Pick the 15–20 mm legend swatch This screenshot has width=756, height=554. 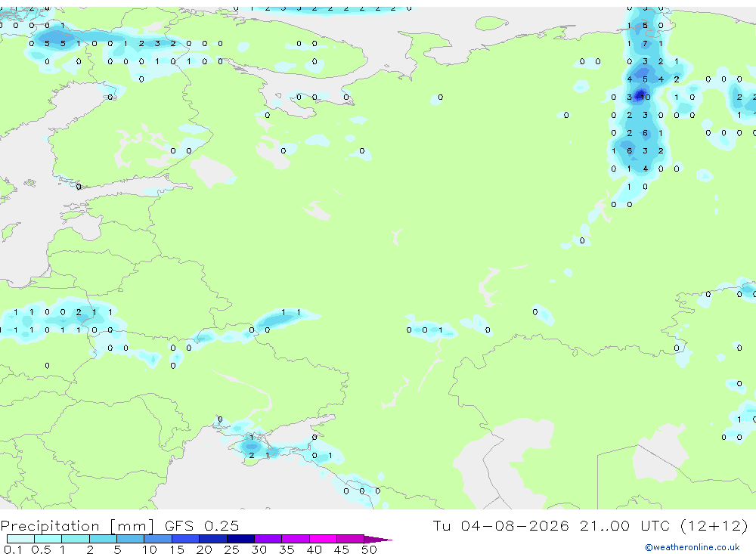point(186,539)
